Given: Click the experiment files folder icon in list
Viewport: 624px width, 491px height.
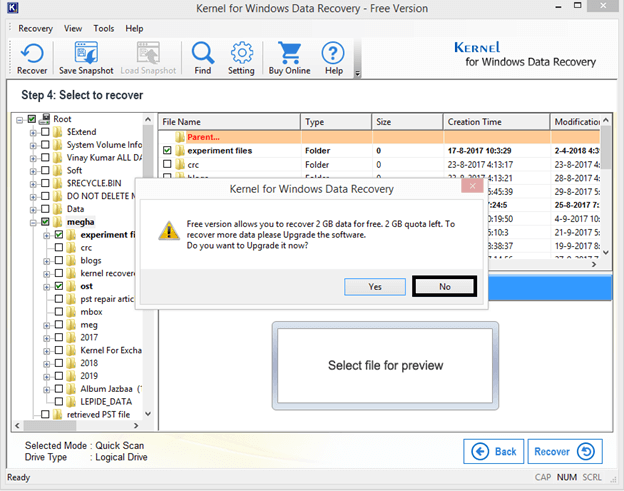Looking at the screenshot, I should [x=180, y=150].
